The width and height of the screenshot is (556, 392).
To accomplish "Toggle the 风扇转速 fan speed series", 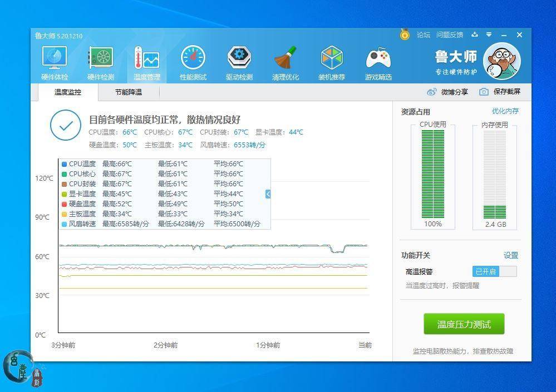I will point(80,224).
